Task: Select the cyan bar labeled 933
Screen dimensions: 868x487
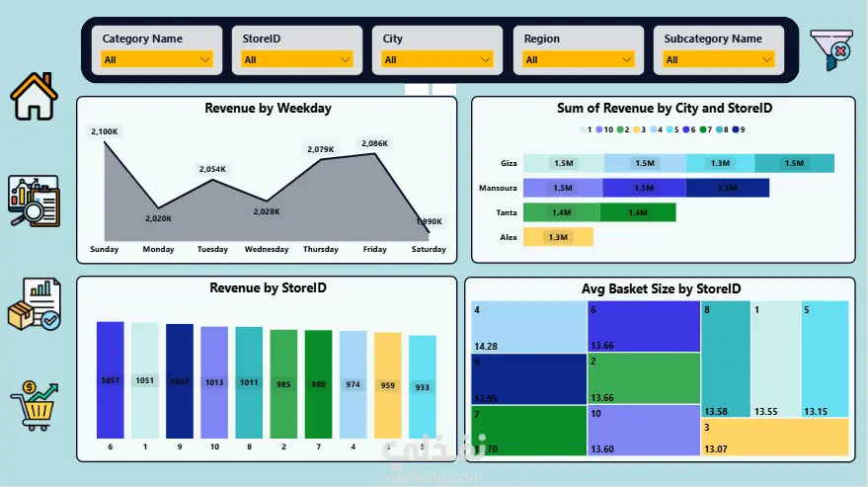Action: pos(423,386)
